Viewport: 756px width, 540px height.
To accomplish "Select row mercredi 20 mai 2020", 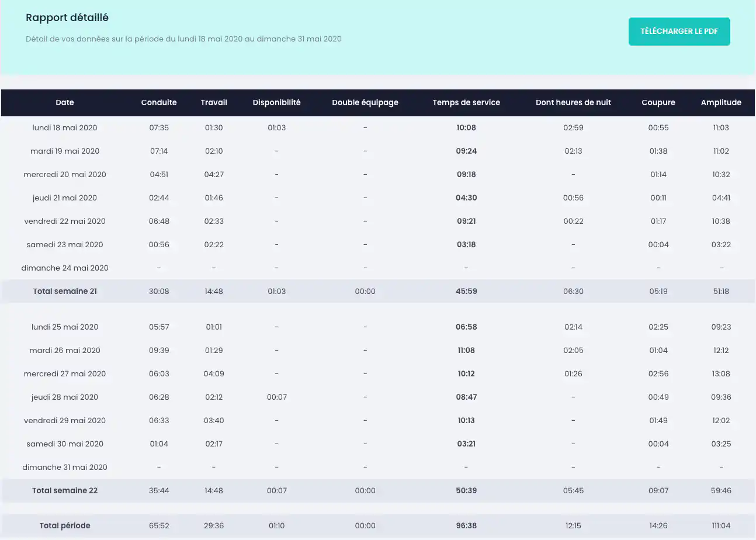I will (x=378, y=174).
